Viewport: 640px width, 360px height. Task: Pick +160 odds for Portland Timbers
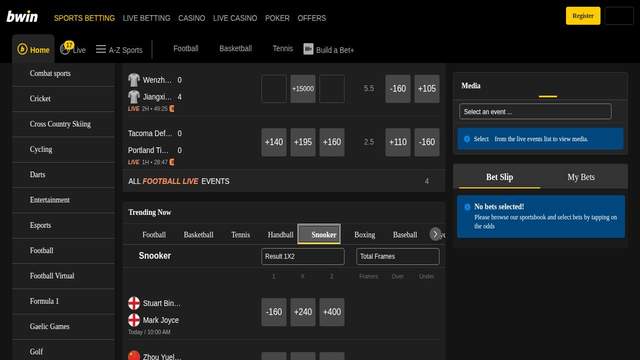tap(332, 142)
